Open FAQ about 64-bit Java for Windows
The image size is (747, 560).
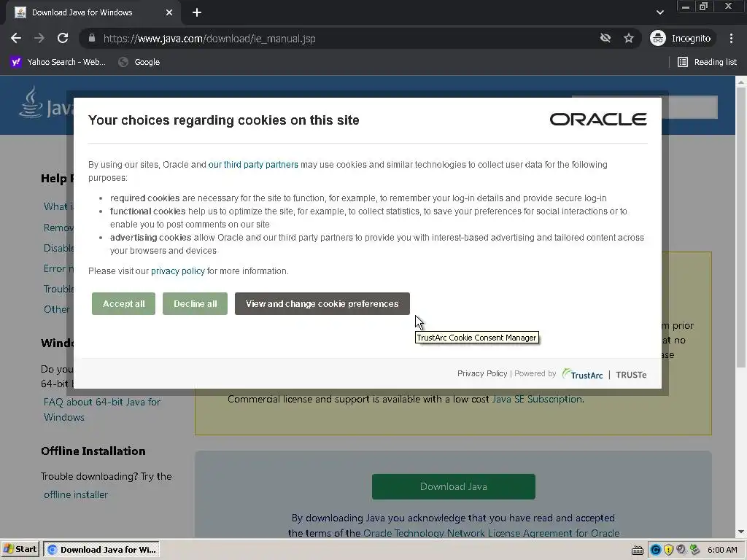pyautogui.click(x=101, y=410)
